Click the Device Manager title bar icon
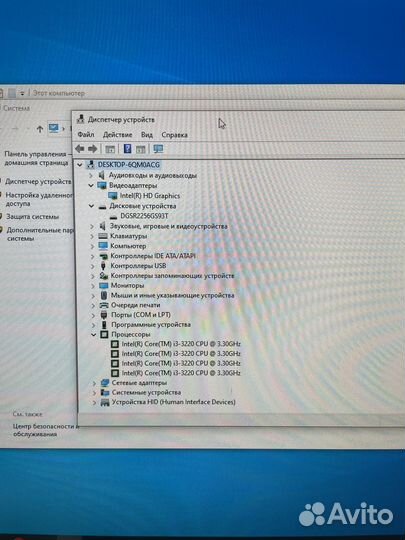This screenshot has width=405, height=540. point(81,119)
